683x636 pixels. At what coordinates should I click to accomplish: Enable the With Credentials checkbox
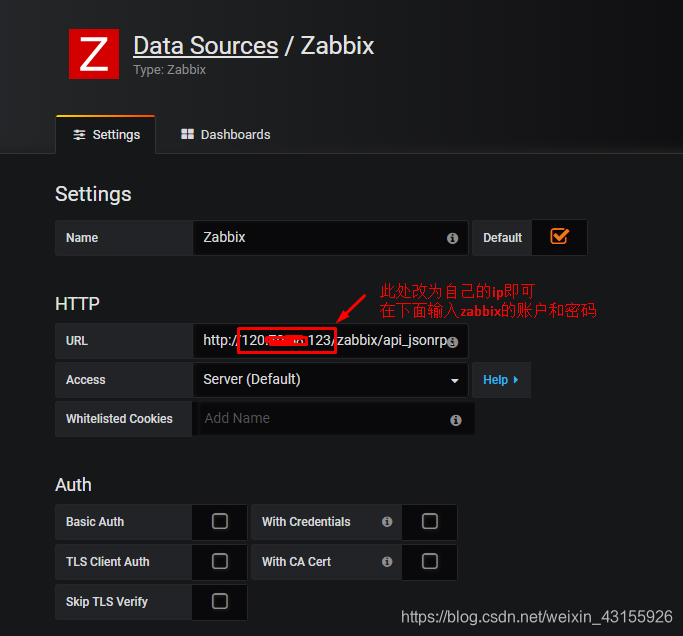[429, 521]
